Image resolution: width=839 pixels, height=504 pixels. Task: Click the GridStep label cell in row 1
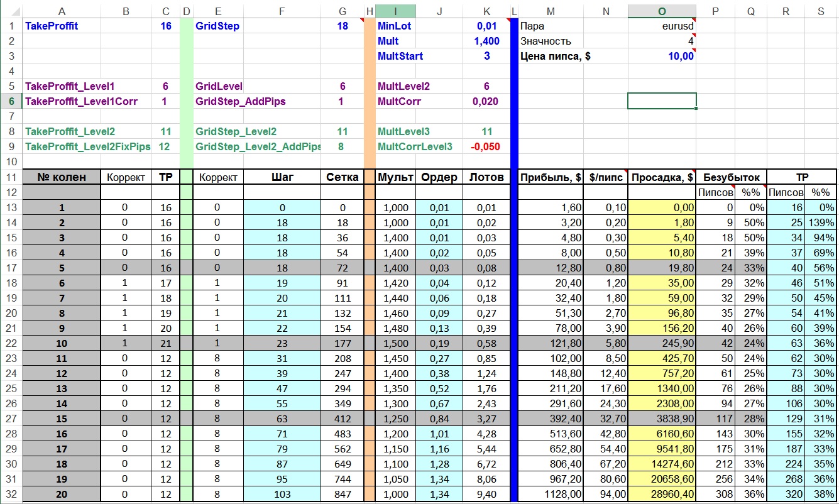click(x=217, y=26)
